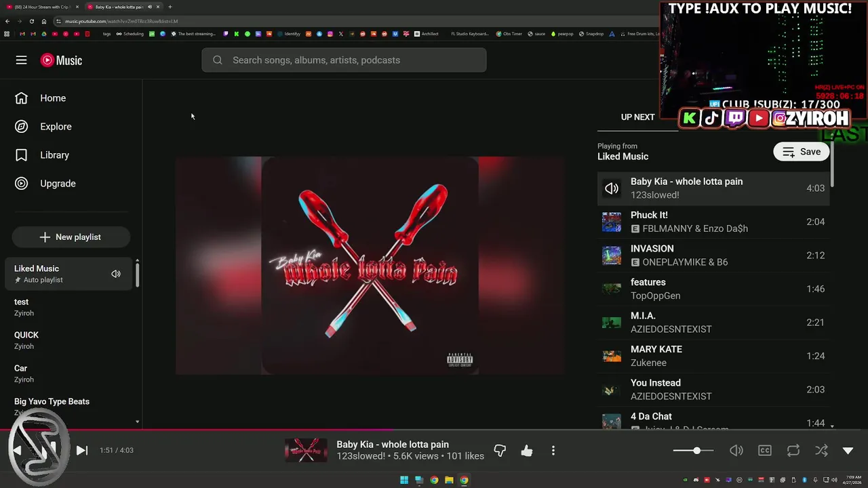The image size is (868, 488).
Task: Play 4 Da Chat from the queue
Action: pos(713,418)
